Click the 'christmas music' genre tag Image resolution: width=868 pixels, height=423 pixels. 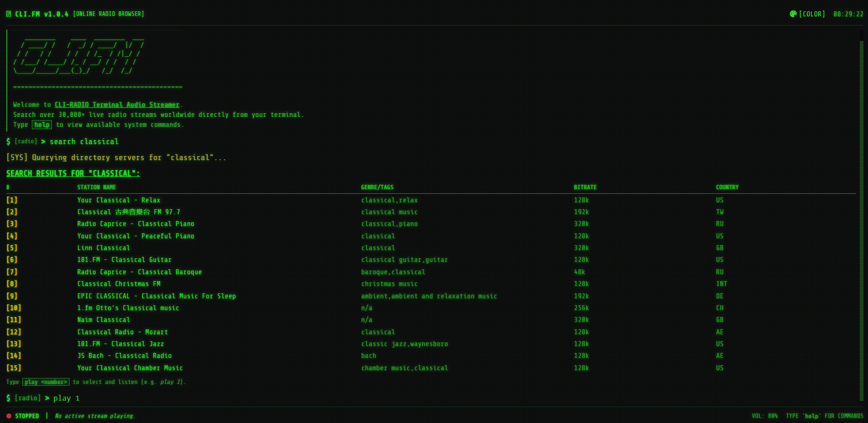(389, 284)
